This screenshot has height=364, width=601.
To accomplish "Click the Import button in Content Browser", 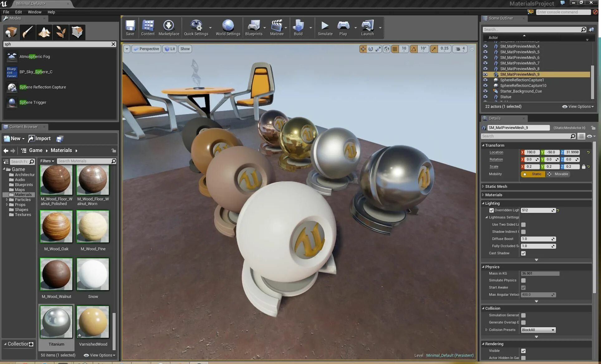I will click(40, 139).
